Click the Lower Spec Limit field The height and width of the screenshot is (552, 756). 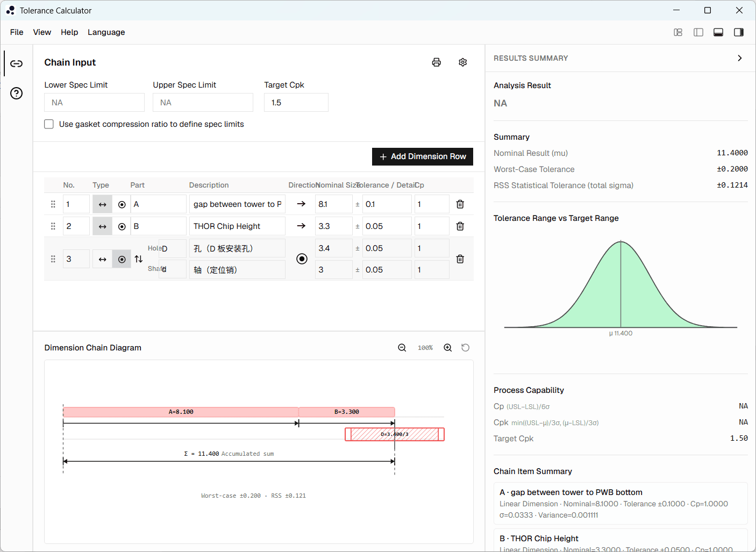(94, 103)
